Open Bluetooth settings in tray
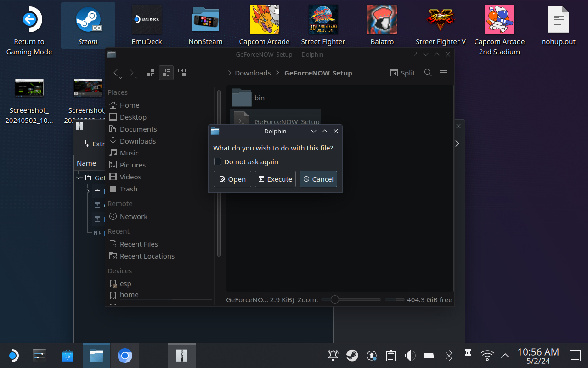588x368 pixels. click(449, 356)
